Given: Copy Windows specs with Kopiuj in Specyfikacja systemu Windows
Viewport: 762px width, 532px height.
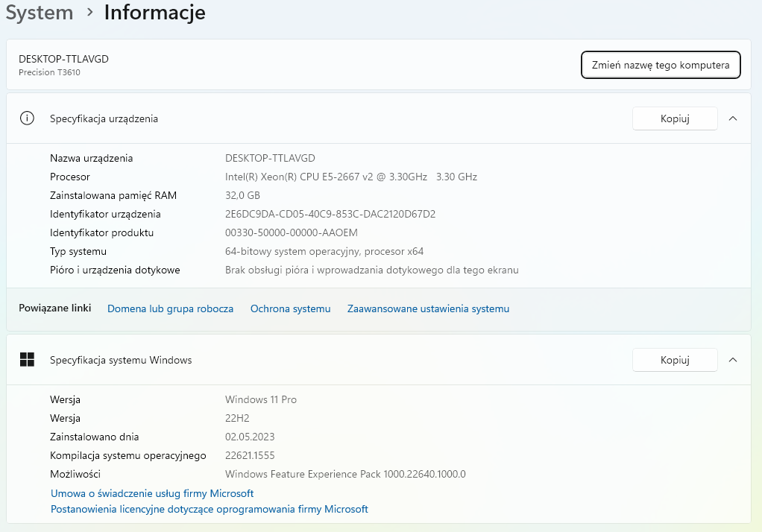Looking at the screenshot, I should tap(675, 360).
